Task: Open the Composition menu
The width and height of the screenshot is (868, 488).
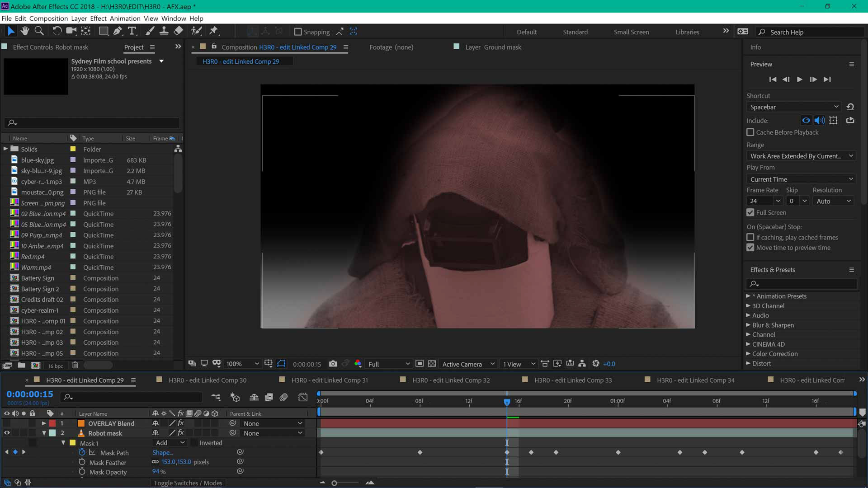Action: [x=48, y=19]
